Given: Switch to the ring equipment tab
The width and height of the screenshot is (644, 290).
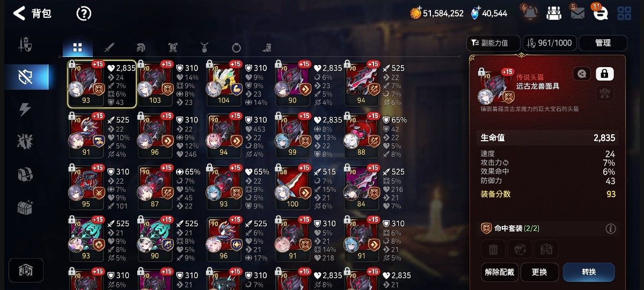Looking at the screenshot, I should coord(236,47).
